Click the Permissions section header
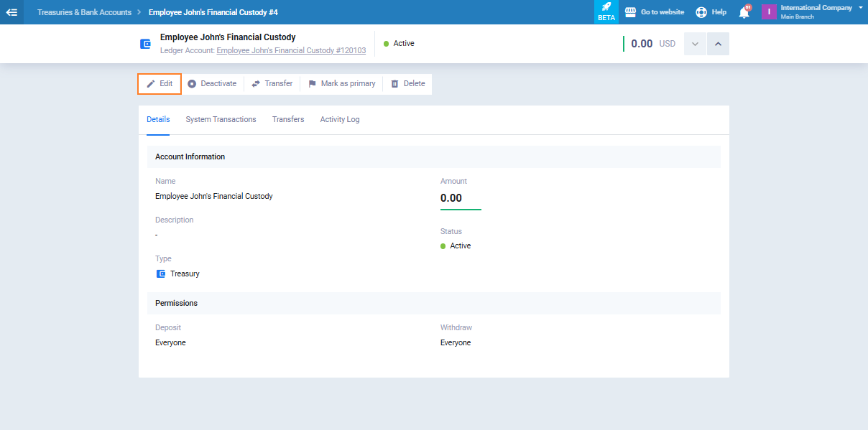 (434, 303)
